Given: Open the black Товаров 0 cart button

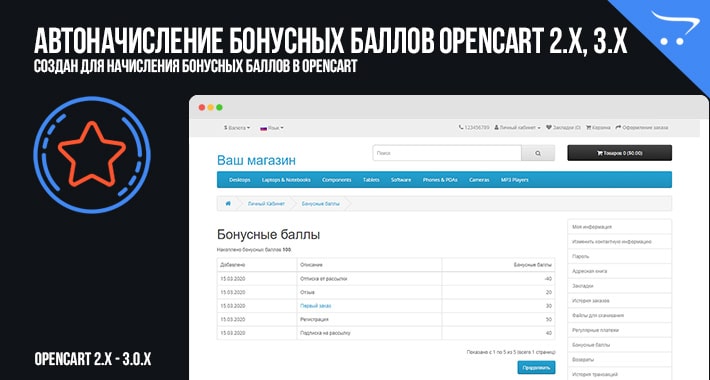Looking at the screenshot, I should click(619, 153).
